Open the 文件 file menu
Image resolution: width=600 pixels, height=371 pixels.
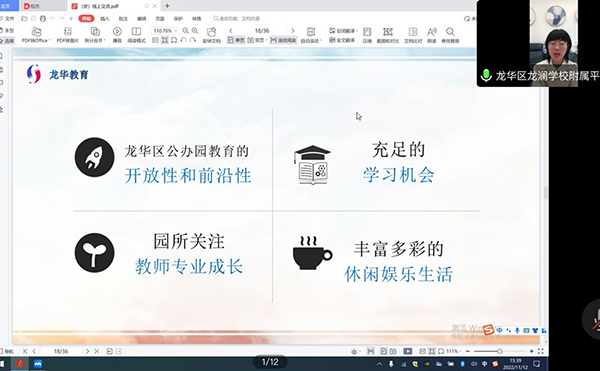pyautogui.click(x=8, y=18)
